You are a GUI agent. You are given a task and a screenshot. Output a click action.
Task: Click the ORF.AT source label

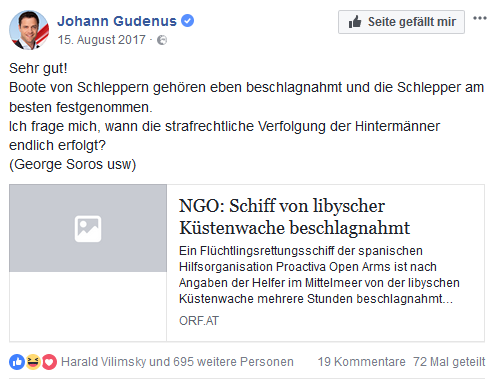coord(199,321)
